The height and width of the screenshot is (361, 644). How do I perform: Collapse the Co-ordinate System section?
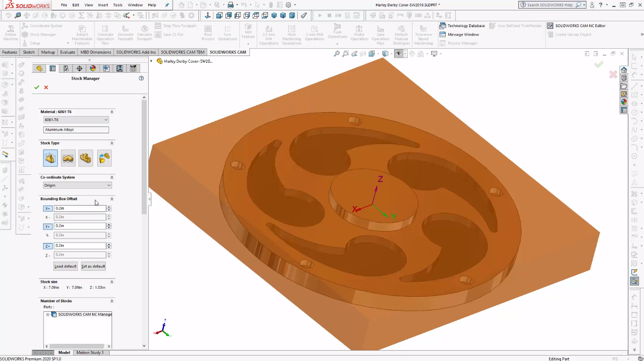click(112, 177)
